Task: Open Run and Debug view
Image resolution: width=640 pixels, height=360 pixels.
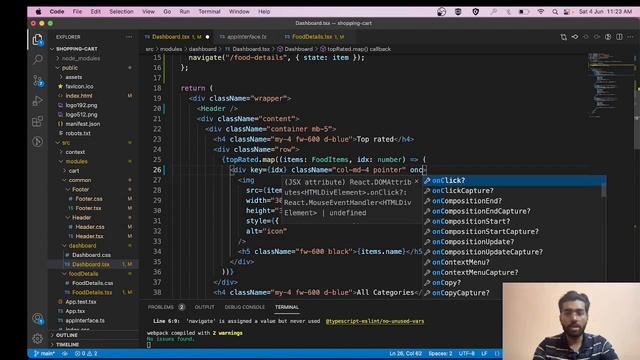Action: point(38,101)
